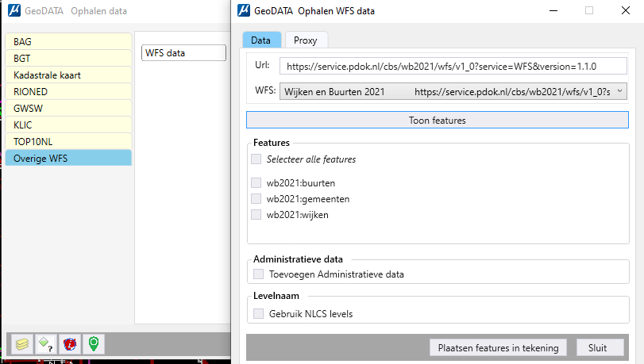Viewport: 644px width, 364px height.
Task: Click the green diamond question mark icon
Action: 45,344
